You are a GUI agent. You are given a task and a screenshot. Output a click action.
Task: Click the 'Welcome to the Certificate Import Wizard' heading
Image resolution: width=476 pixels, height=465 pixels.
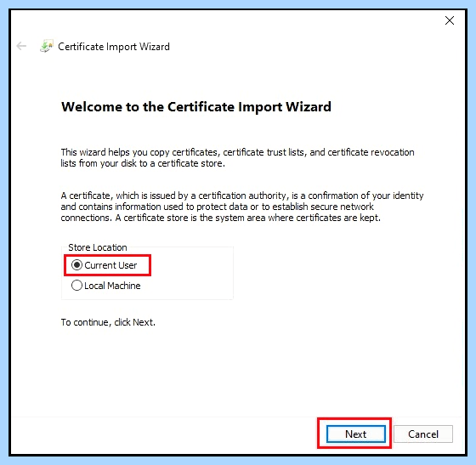coord(196,107)
